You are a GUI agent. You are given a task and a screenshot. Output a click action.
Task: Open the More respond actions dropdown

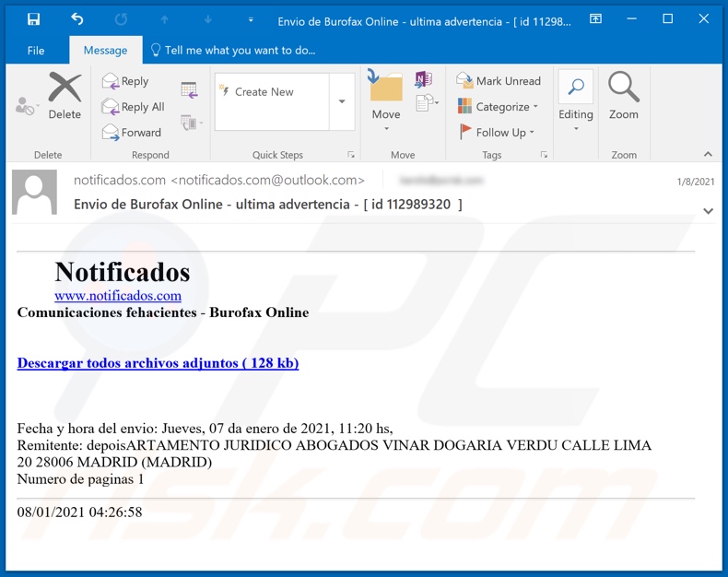pos(192,124)
